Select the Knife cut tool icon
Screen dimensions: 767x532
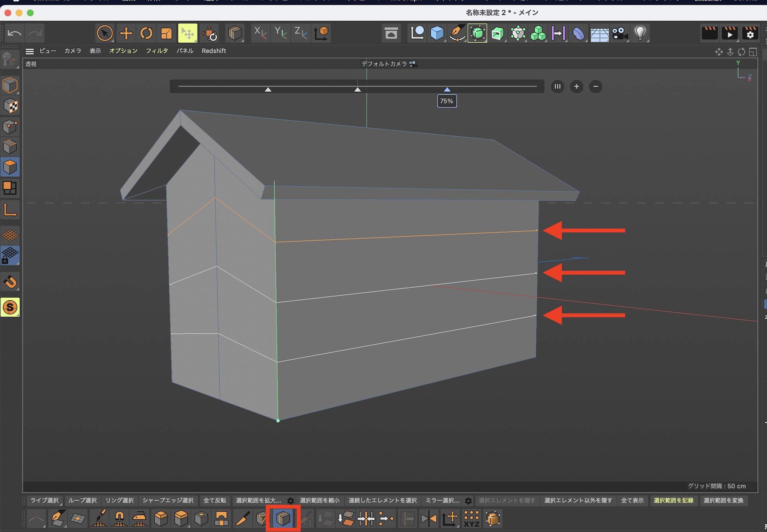tap(242, 519)
